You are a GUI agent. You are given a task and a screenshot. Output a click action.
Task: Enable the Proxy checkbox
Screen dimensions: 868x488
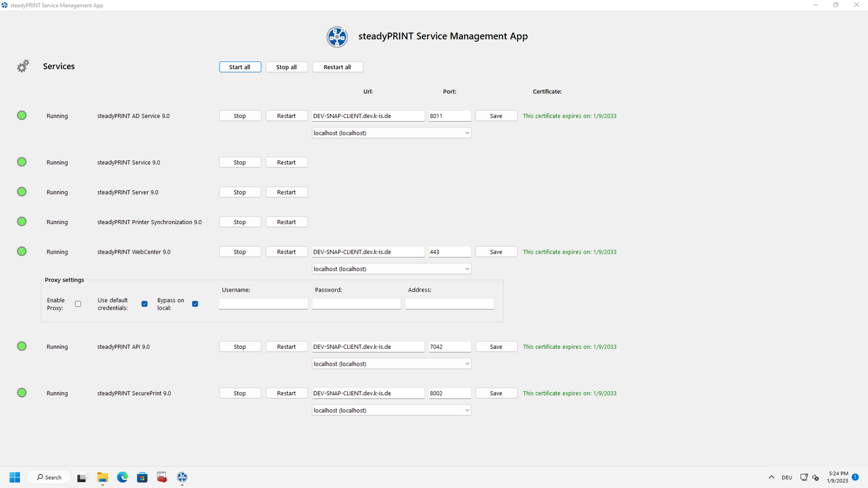pos(78,304)
